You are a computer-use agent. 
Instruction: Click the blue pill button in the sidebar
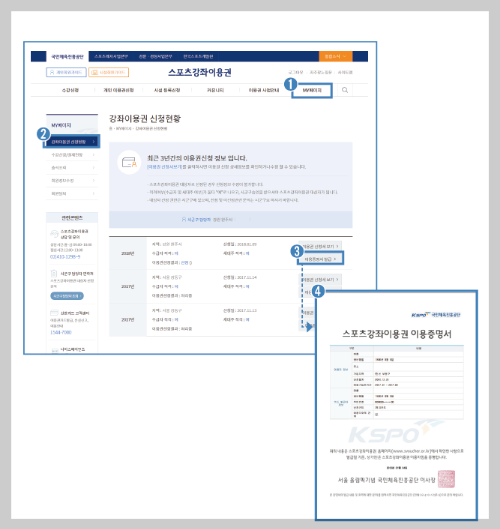point(67,296)
